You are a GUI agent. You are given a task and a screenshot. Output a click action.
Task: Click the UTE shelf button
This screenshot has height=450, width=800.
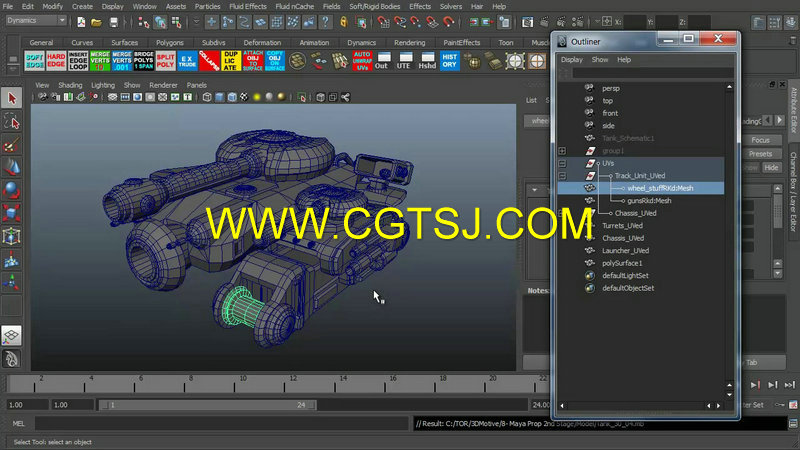coord(406,61)
